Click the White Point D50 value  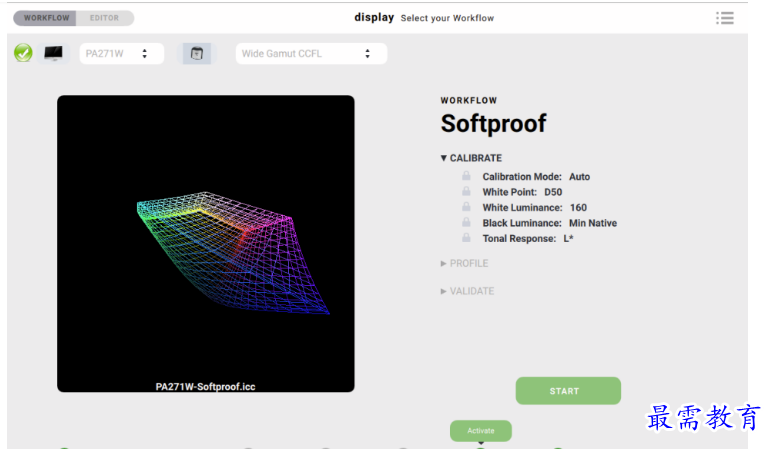pyautogui.click(x=553, y=192)
